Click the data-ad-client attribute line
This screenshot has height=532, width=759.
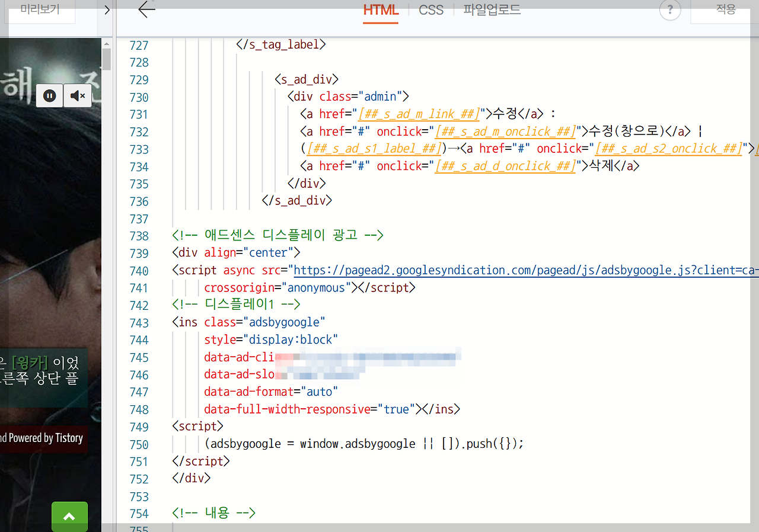[333, 357]
